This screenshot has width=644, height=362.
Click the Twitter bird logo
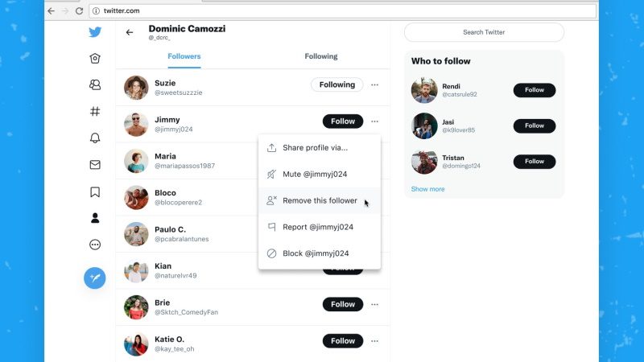coord(95,32)
